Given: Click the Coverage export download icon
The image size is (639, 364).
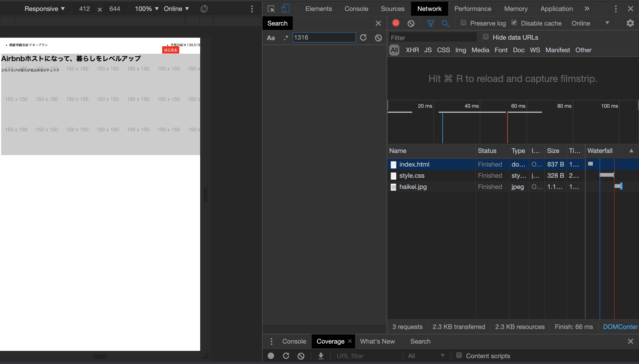Looking at the screenshot, I should pos(321,356).
